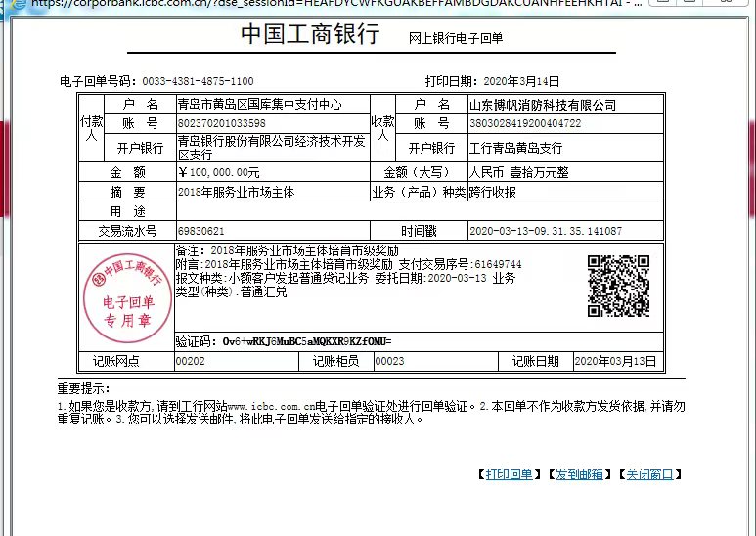This screenshot has width=756, height=536.
Task: Click the verification code string
Action: (x=307, y=341)
